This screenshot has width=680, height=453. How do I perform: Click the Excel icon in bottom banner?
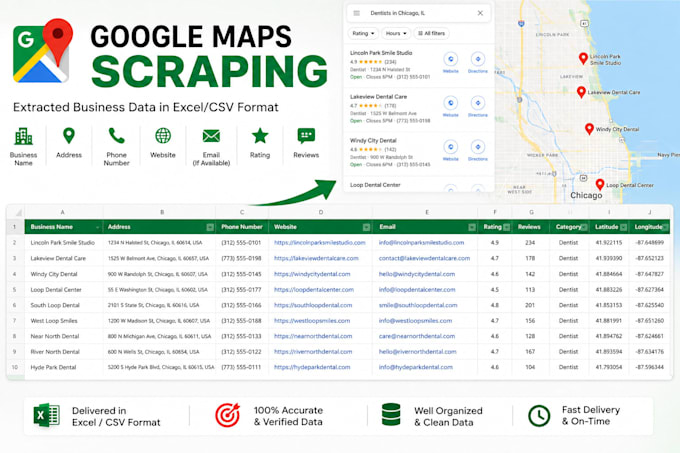click(x=46, y=415)
